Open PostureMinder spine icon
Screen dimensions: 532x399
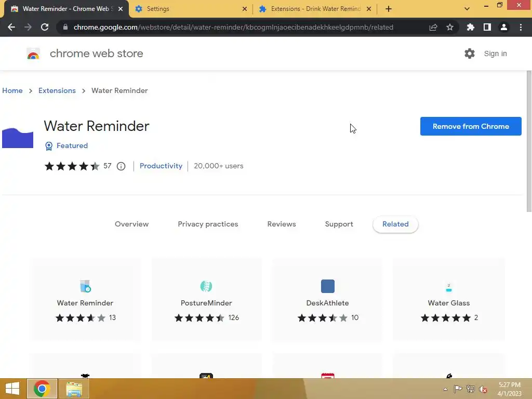pos(206,286)
